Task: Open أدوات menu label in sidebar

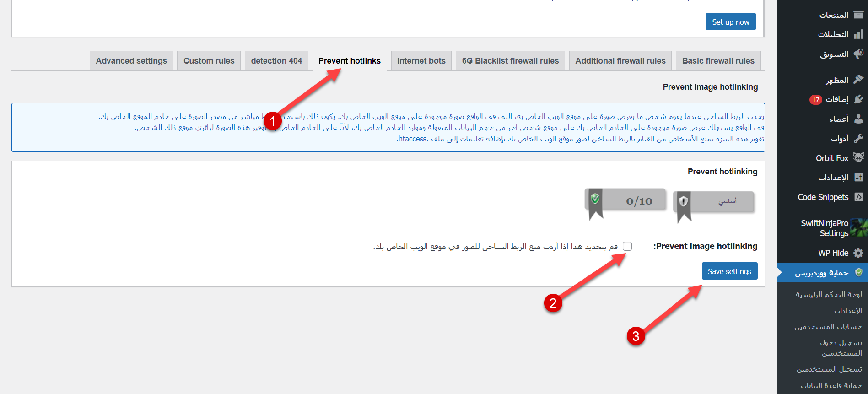Action: (840, 139)
